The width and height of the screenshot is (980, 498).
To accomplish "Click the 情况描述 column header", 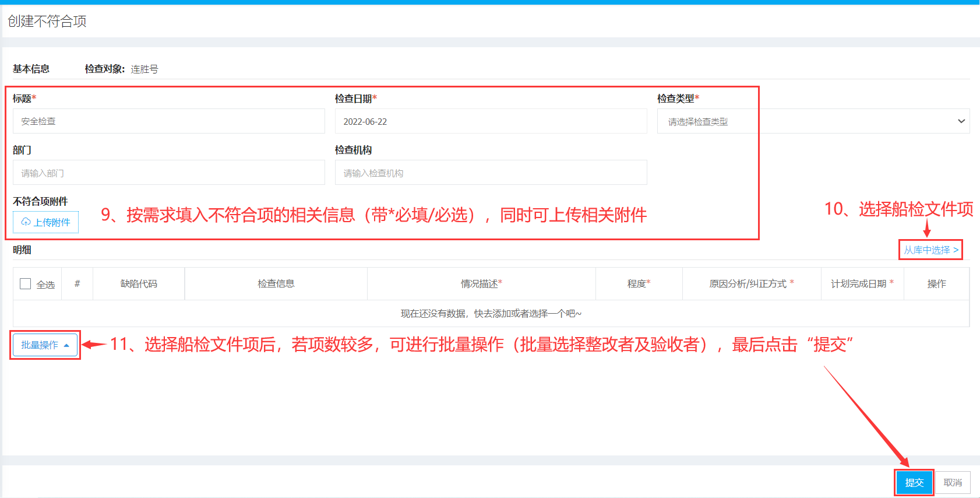I will pos(481,284).
